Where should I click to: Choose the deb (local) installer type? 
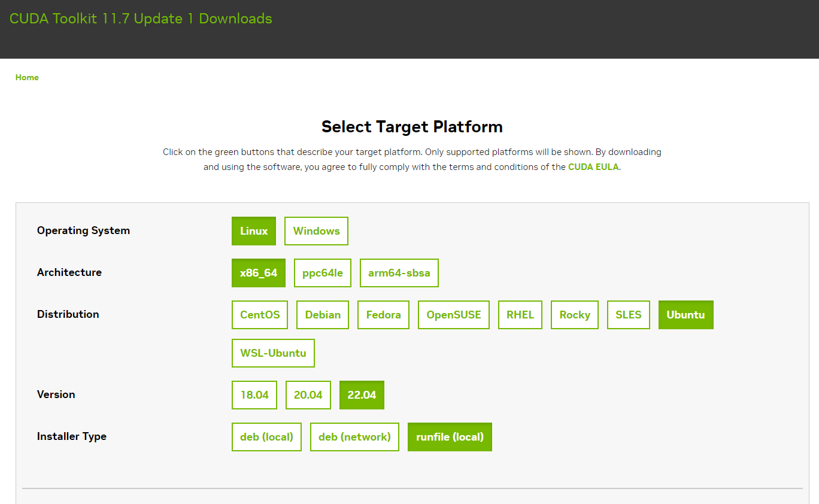(x=266, y=437)
